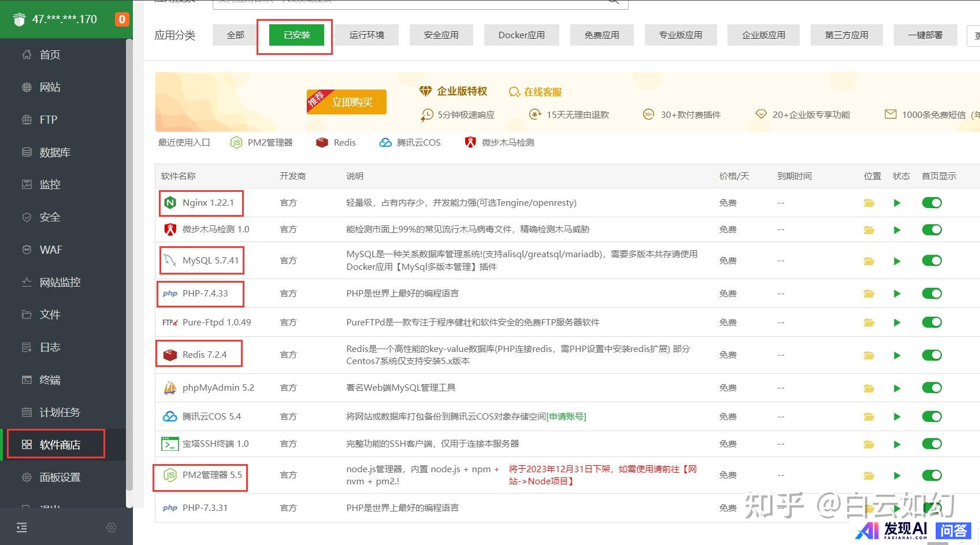Open 数据库 in the left sidebar
Screen dimensions: 980x545
(x=54, y=153)
